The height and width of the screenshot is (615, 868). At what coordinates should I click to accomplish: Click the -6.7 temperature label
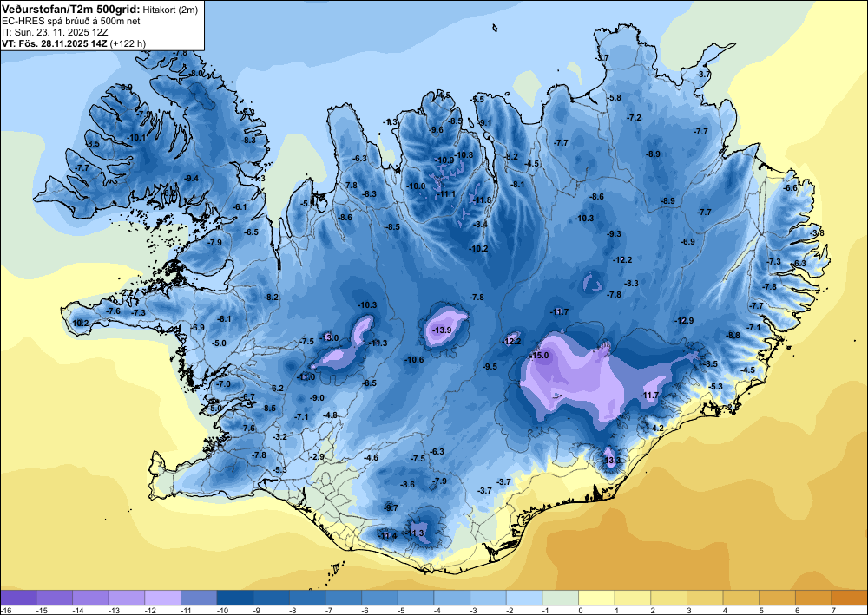point(248,397)
